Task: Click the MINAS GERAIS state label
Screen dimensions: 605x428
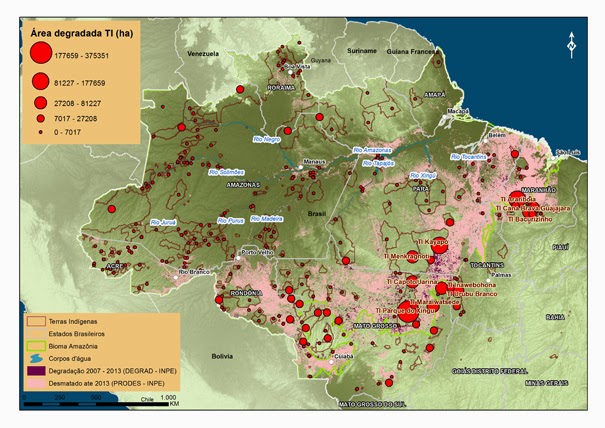Action: (546, 383)
